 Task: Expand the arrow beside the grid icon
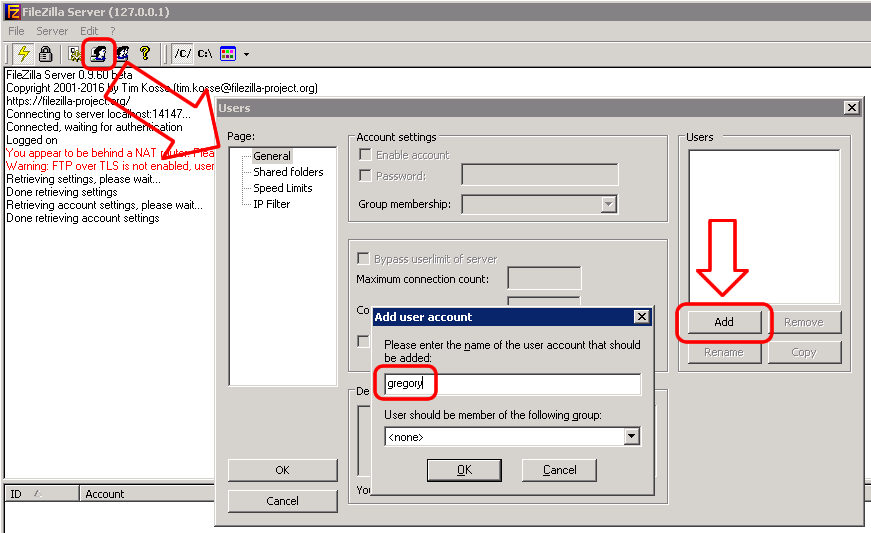pos(246,54)
